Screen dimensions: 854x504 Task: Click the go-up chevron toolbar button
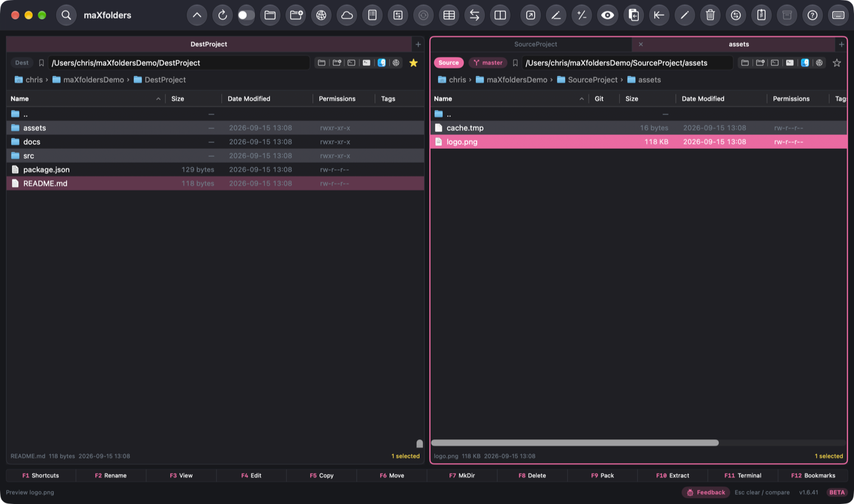tap(196, 15)
